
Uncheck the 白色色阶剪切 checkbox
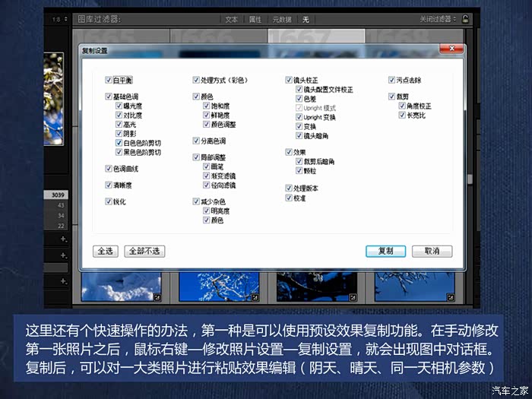pos(119,143)
